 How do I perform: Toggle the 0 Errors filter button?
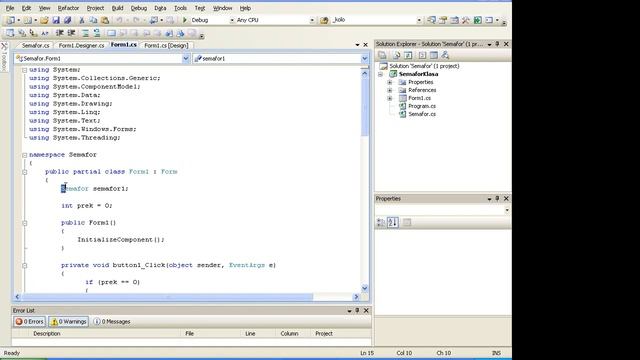[x=29, y=322]
